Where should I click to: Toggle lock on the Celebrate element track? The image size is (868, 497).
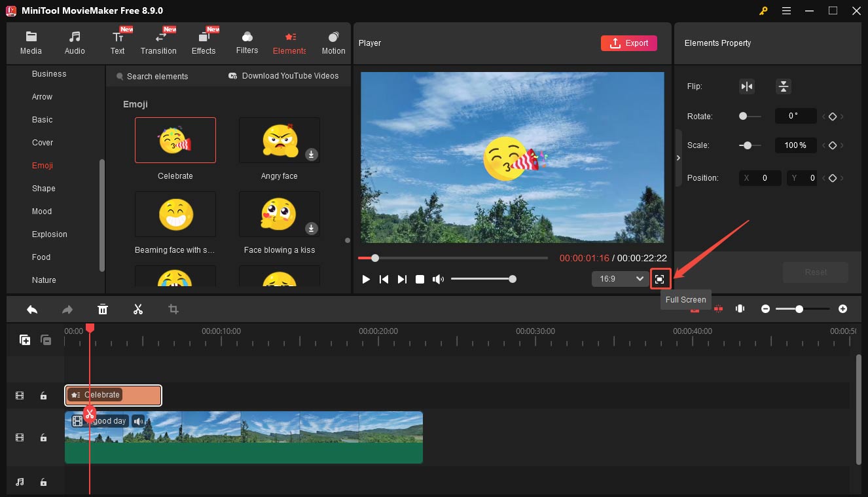[x=43, y=396]
